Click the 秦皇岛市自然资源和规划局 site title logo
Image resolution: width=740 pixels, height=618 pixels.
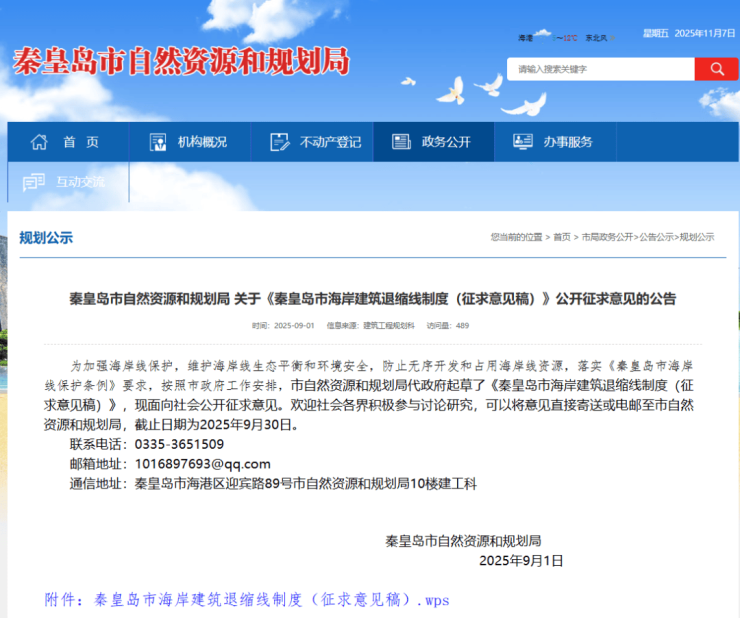click(x=181, y=61)
